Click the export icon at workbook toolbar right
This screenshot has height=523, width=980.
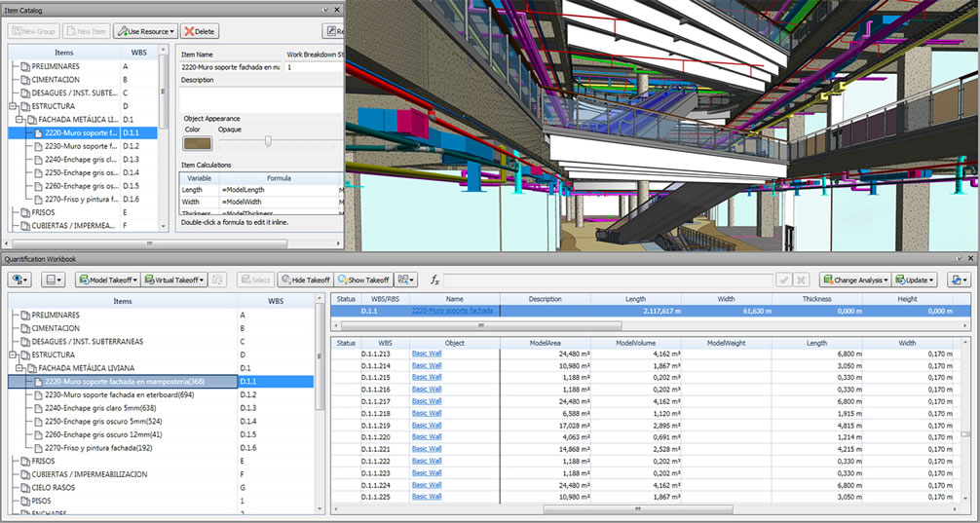click(959, 280)
